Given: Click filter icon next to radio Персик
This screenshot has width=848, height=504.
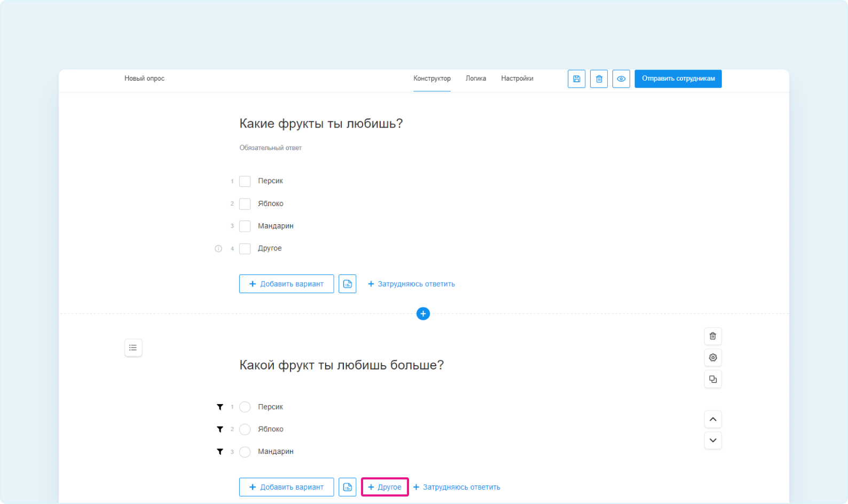Looking at the screenshot, I should click(x=220, y=407).
